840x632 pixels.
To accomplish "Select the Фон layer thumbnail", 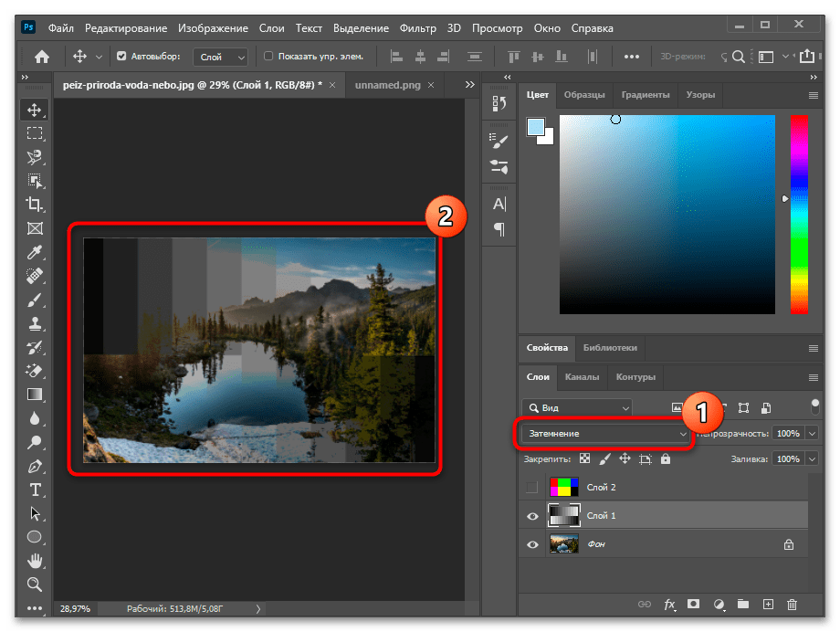I will (563, 544).
